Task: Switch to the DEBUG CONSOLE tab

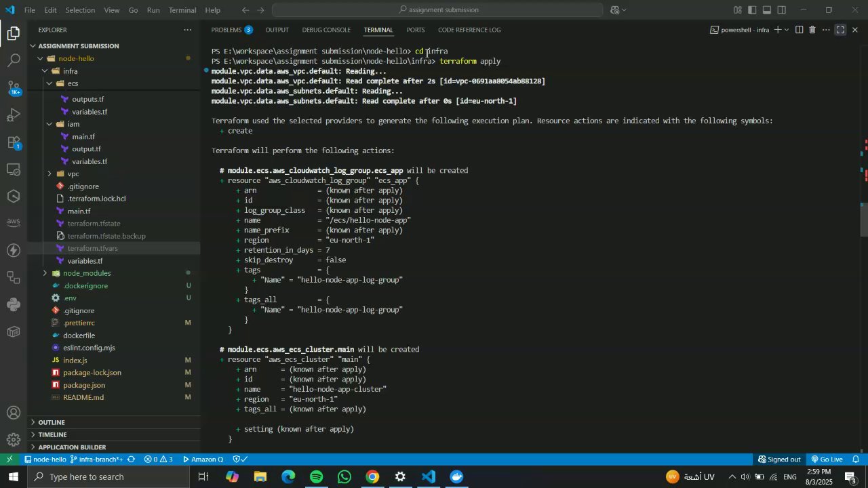Action: click(326, 30)
